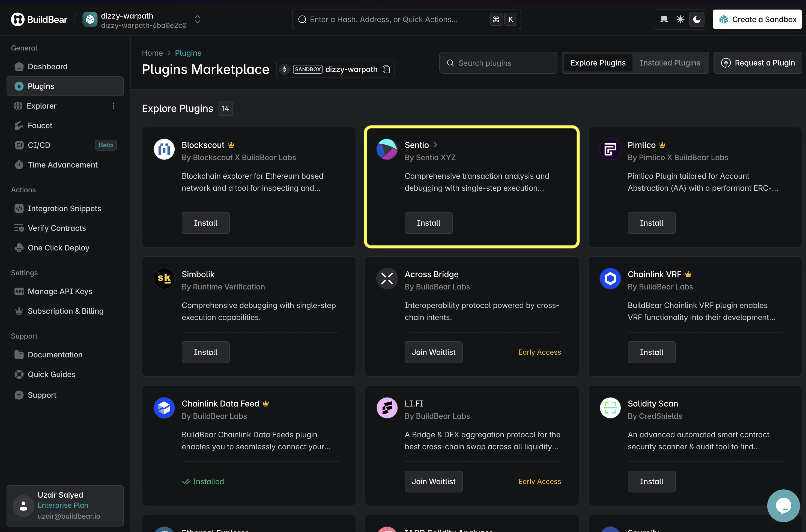The image size is (806, 532).
Task: Open the chat support bubble
Action: [783, 506]
